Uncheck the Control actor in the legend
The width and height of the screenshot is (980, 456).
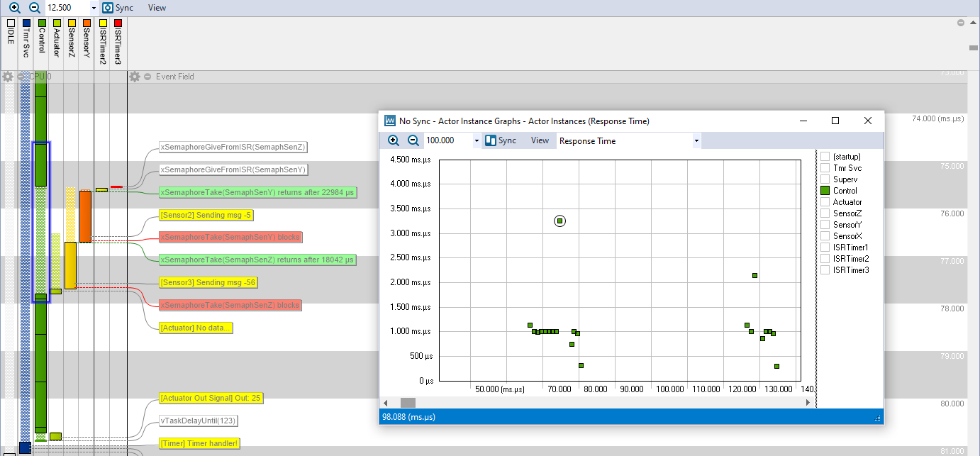(x=825, y=191)
